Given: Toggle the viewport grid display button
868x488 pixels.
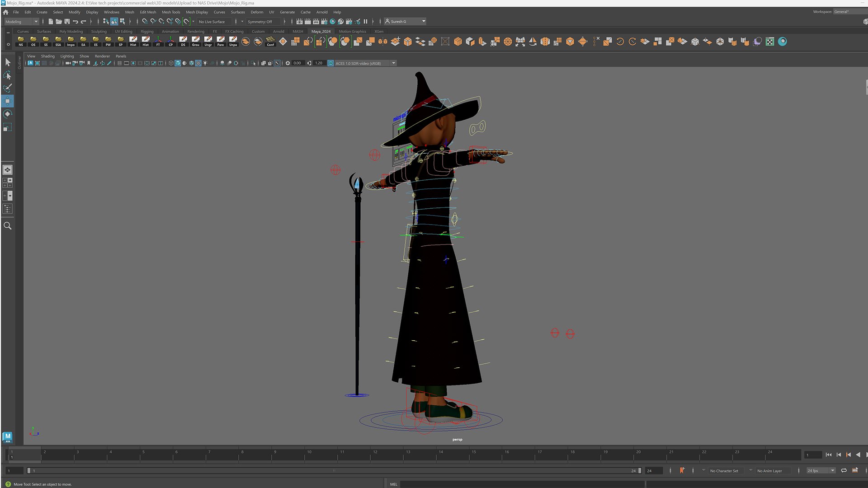Looking at the screenshot, I should tap(119, 63).
